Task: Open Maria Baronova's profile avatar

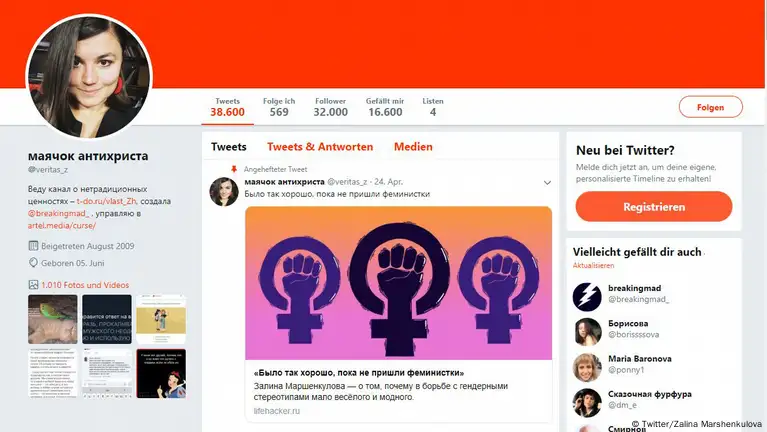Action: point(587,367)
